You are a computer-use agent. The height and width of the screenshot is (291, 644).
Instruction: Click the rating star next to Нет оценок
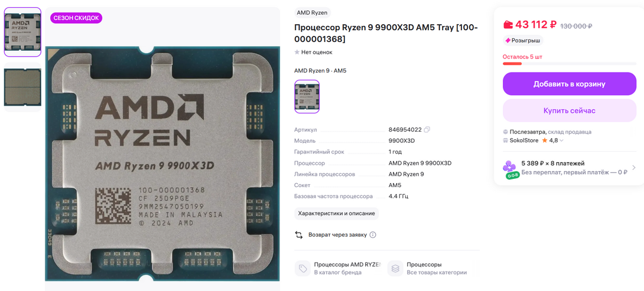tap(297, 52)
